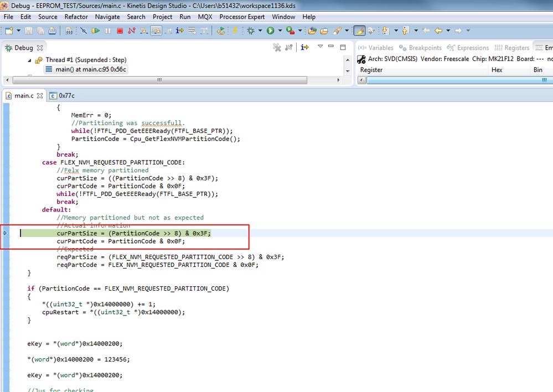Open the Run launch dropdown arrow

280,30
